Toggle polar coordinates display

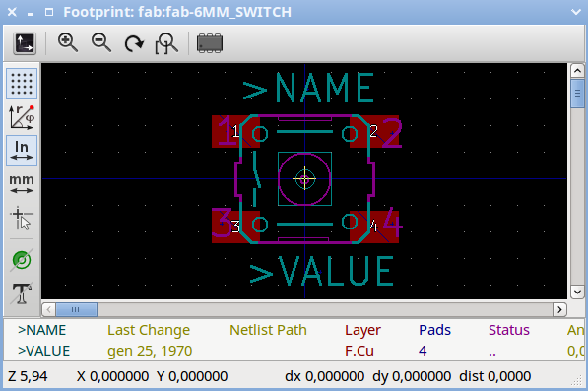22,117
